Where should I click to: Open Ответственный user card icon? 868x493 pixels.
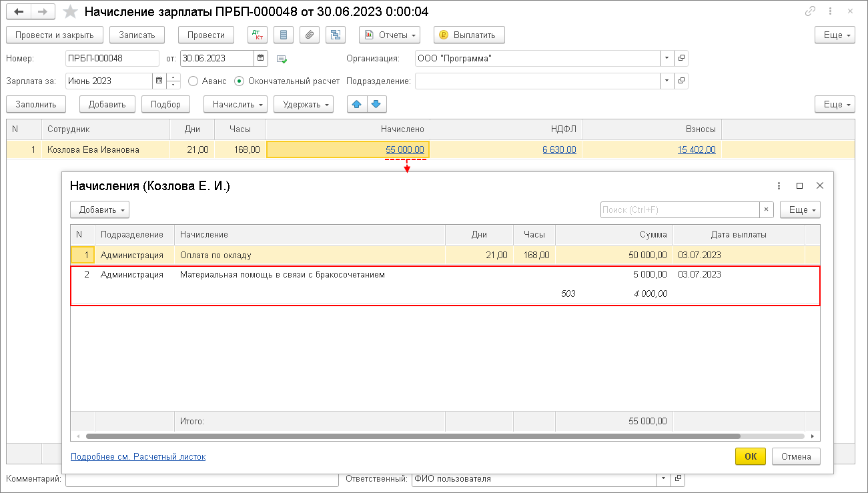point(678,478)
